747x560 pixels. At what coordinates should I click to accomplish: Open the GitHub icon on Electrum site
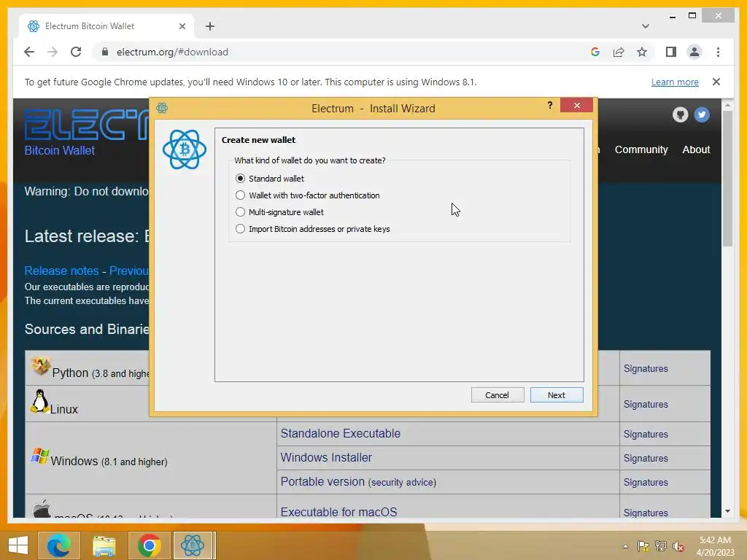click(x=681, y=114)
